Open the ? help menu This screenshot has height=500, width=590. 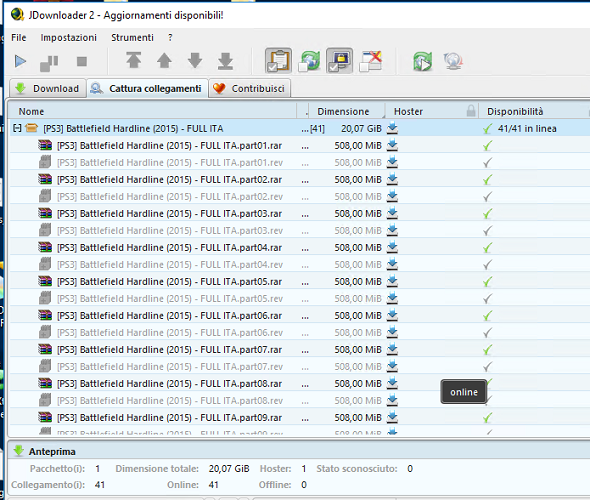[170, 38]
